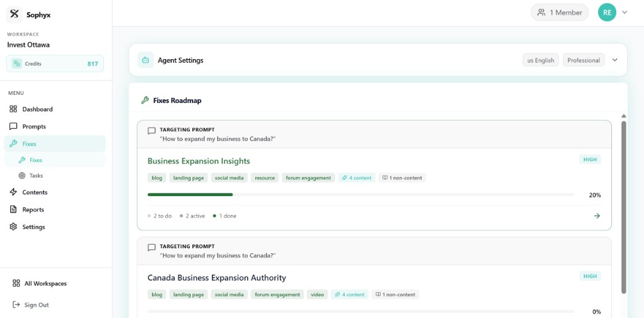Viewport: 644px width, 318px height.
Task: Open the Settings menu item
Action: [55, 227]
